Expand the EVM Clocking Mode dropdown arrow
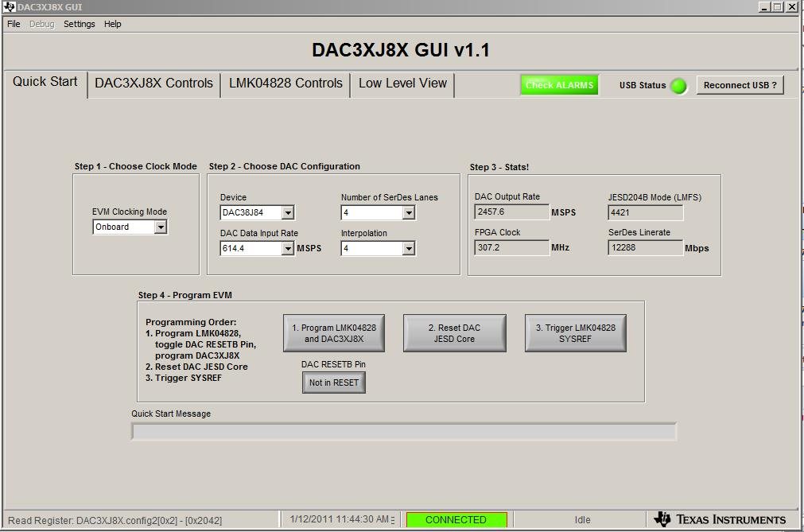804x532 pixels. (x=161, y=227)
